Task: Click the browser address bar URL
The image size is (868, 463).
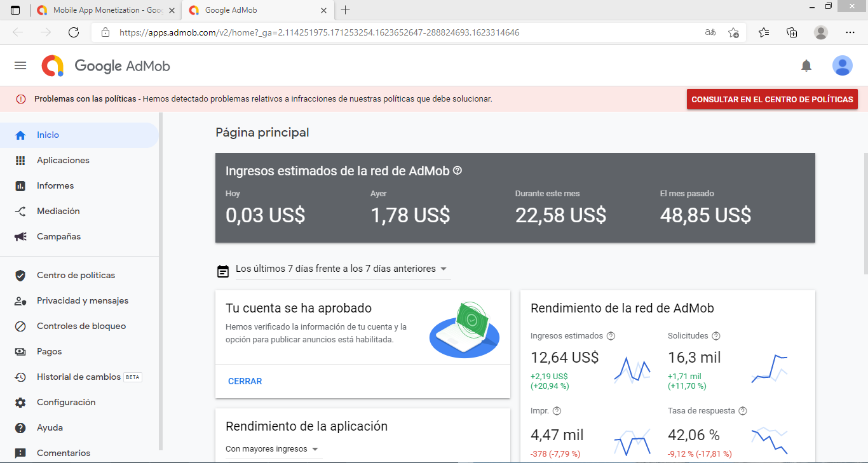Action: (320, 32)
